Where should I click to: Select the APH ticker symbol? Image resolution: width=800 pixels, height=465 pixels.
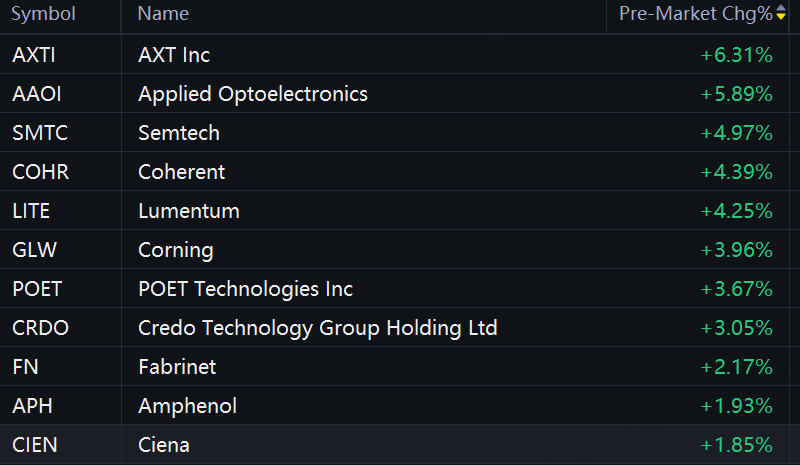(32, 406)
